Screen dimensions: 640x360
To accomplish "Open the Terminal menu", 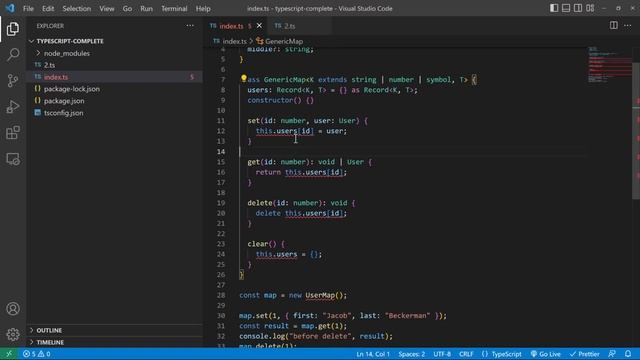I will pos(174,9).
